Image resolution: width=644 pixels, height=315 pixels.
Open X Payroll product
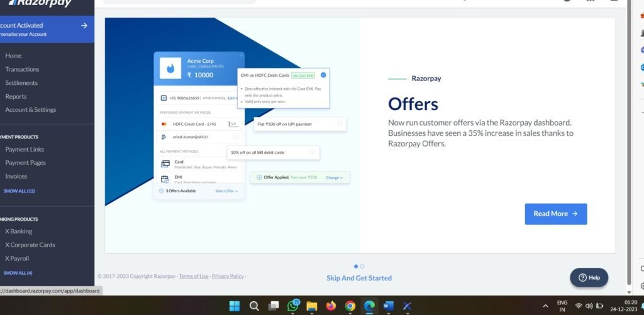17,258
